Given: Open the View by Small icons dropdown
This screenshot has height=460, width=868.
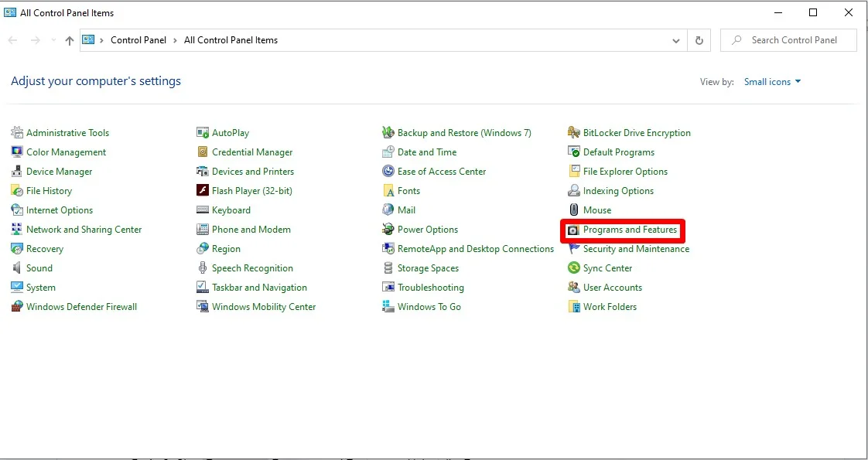Looking at the screenshot, I should click(x=772, y=82).
